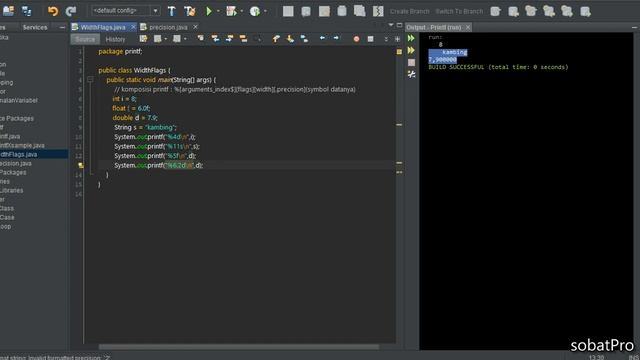The height and width of the screenshot is (360, 640).
Task: Select the WidthFlags.java editor tab
Action: 103,27
